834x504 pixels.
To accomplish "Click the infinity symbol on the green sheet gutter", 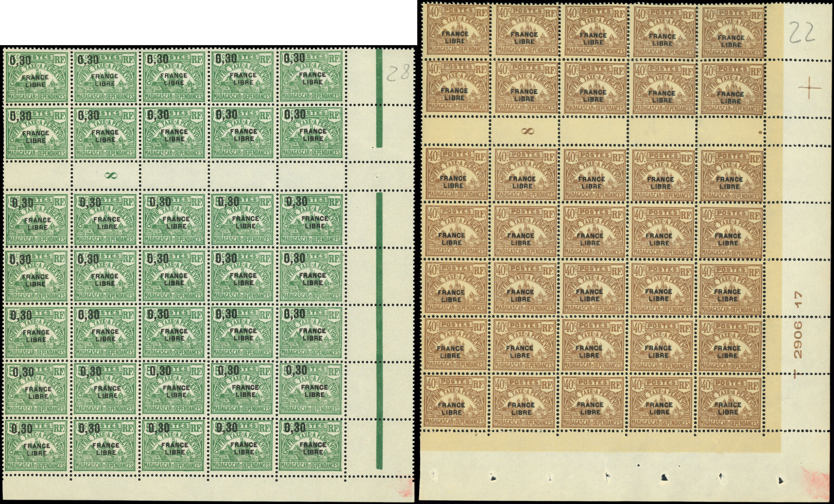I will coord(111,175).
